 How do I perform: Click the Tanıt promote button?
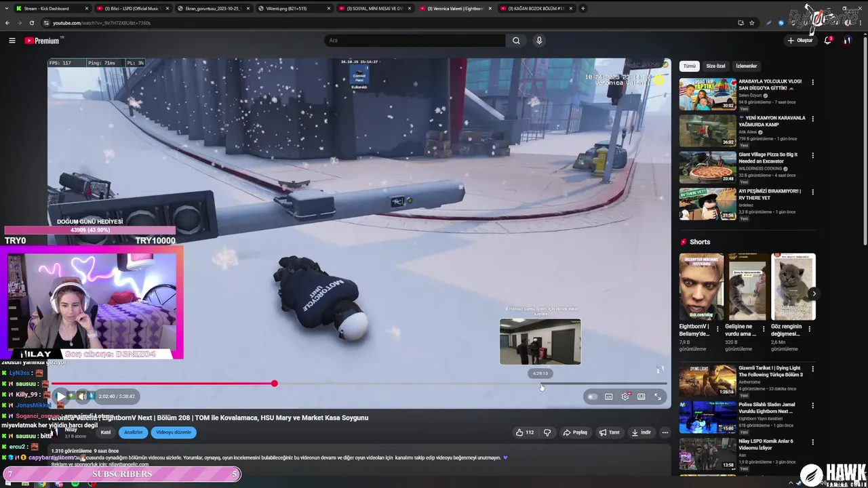coord(610,432)
